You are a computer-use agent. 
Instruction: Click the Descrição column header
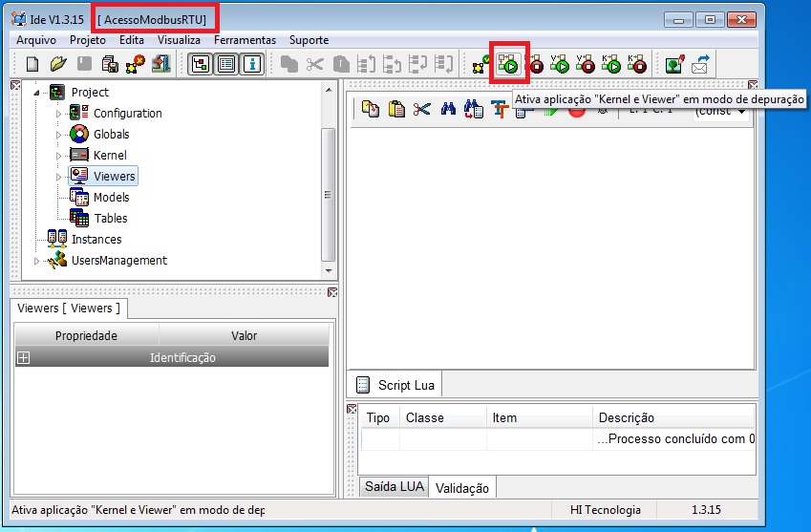click(673, 417)
